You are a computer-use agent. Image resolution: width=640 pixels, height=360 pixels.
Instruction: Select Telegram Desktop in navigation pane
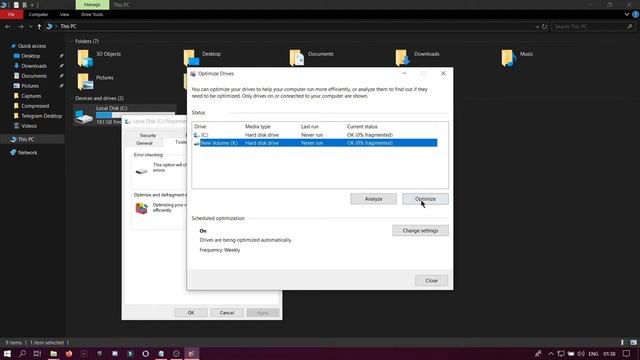(x=41, y=116)
